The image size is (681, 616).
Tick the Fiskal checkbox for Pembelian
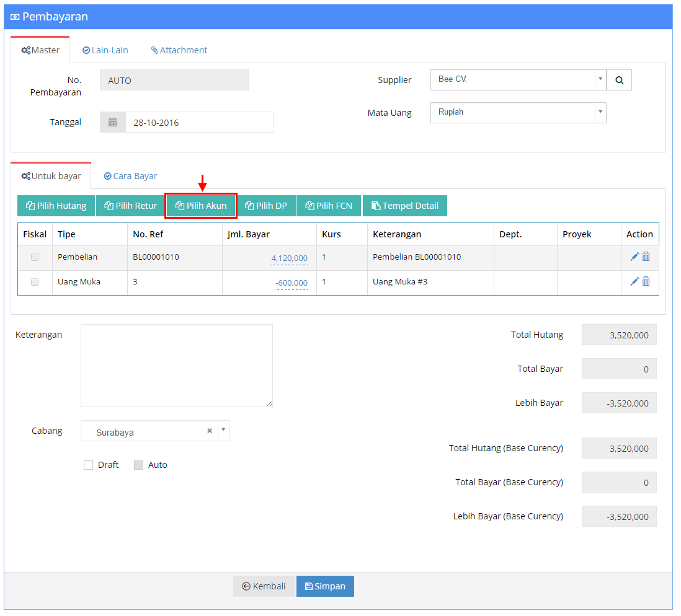(x=35, y=258)
